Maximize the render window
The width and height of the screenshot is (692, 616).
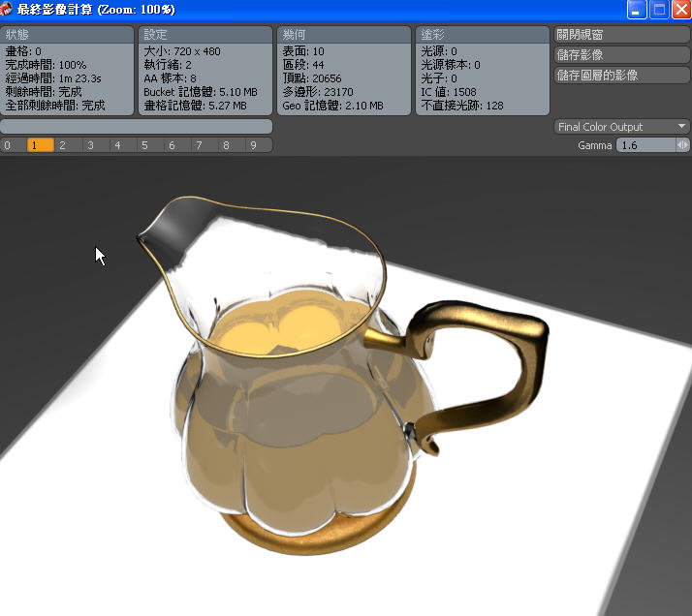tap(659, 10)
